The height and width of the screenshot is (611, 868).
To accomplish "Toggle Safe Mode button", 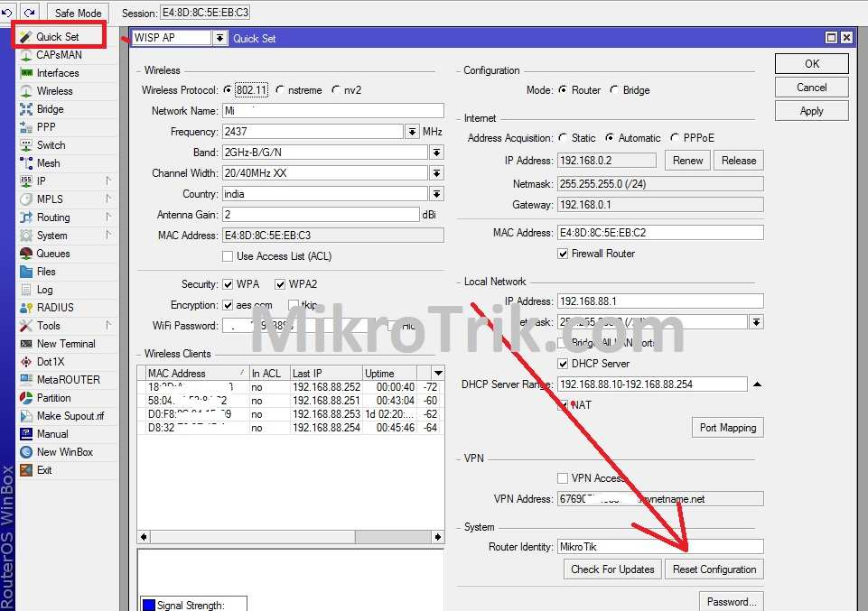I will pyautogui.click(x=78, y=13).
